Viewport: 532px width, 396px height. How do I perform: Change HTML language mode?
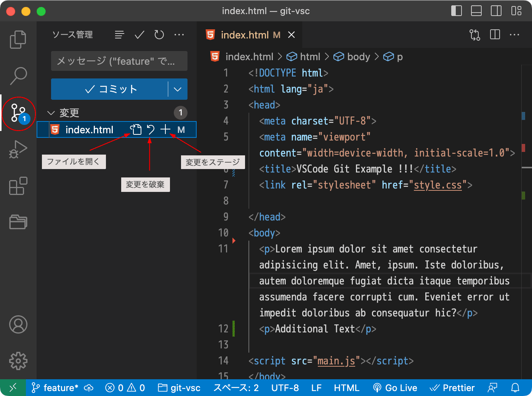(346, 388)
